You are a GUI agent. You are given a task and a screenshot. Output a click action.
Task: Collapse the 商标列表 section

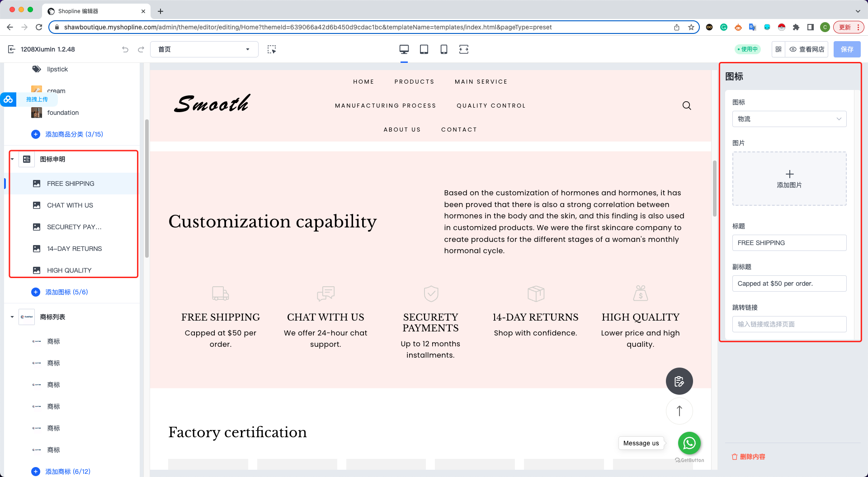(x=12, y=317)
